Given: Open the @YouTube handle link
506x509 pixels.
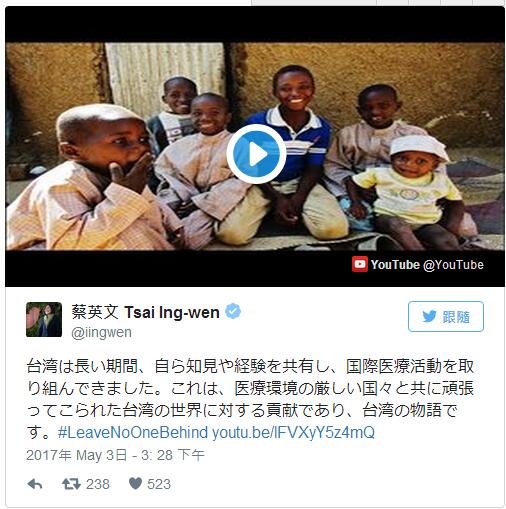Looking at the screenshot, I should tap(453, 265).
